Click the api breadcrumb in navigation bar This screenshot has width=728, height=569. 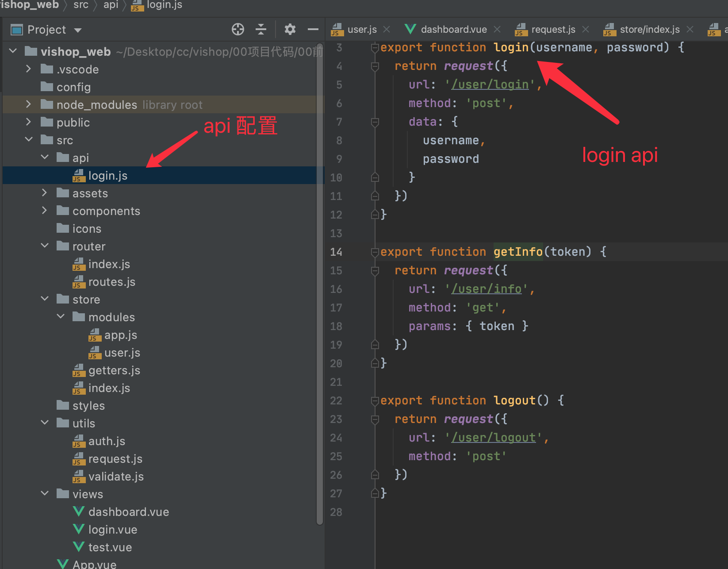111,5
